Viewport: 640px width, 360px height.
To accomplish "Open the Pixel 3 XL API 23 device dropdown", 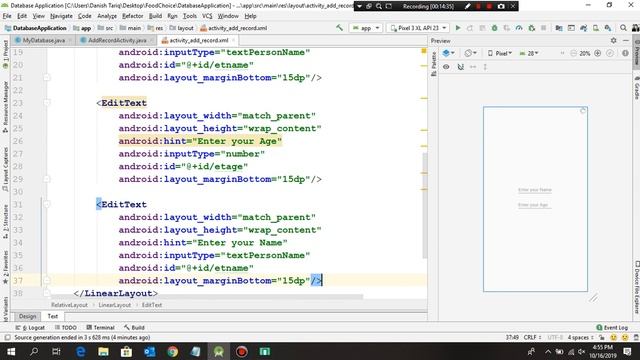I will [x=418, y=28].
